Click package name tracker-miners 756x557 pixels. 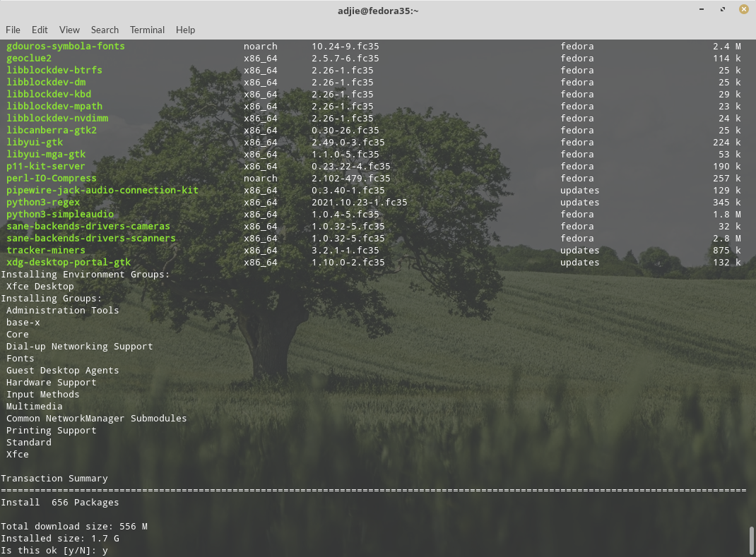46,251
